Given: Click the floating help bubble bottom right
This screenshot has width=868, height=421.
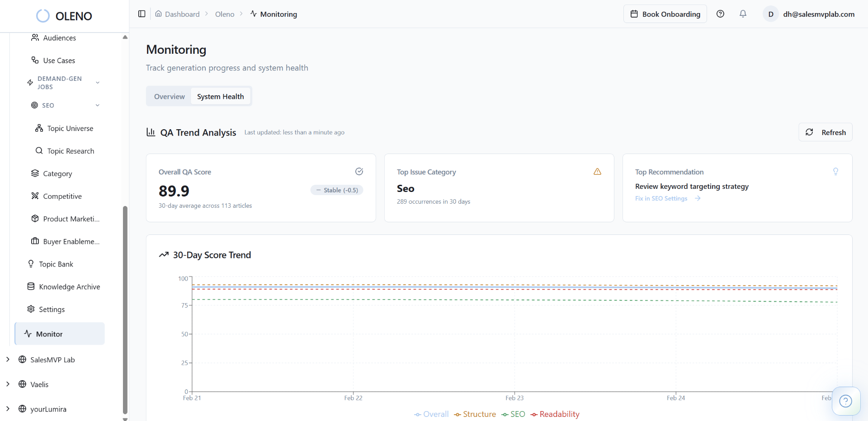Looking at the screenshot, I should click(x=846, y=401).
